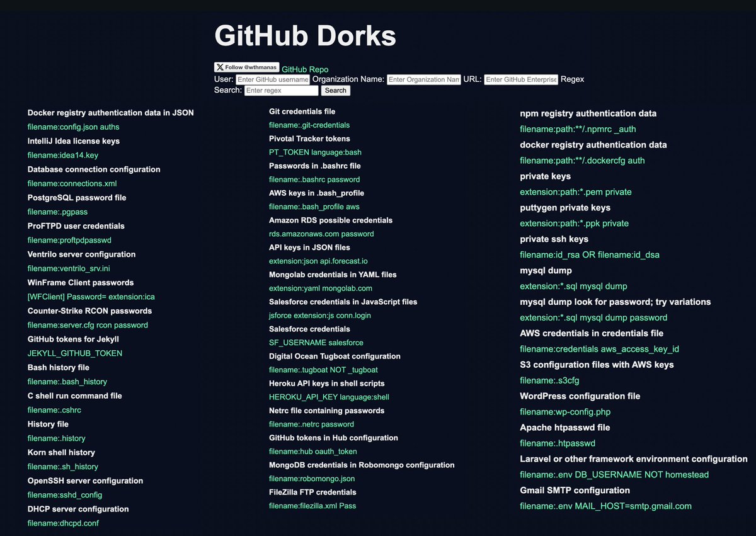Open extension:path:*.ppk private link
Screen dimensions: 756x536
574,224
